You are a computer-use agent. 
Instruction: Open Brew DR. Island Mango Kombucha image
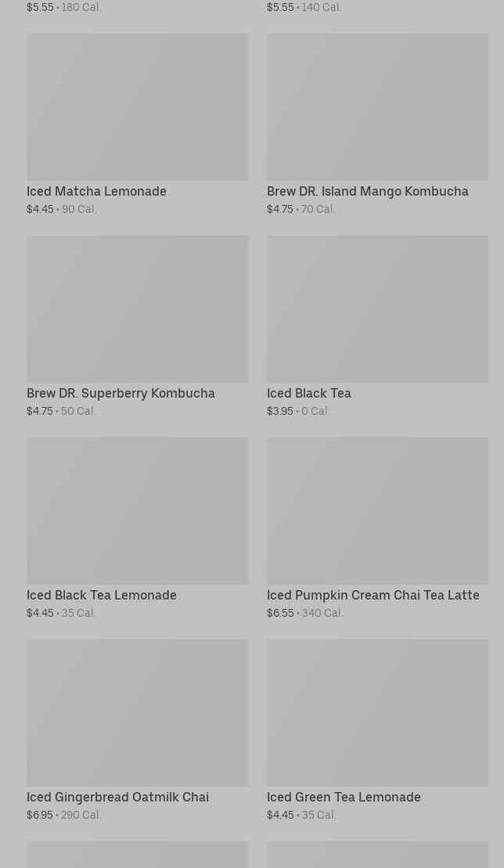pos(377,107)
